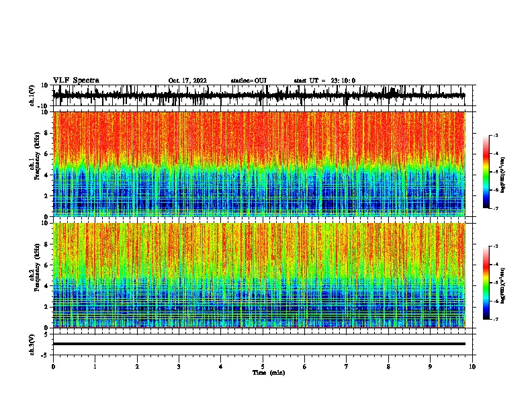The width and height of the screenshot is (532, 411).
Task: Click the "4" kHz tick on ch.2 frequency axis
Action: tap(46, 286)
